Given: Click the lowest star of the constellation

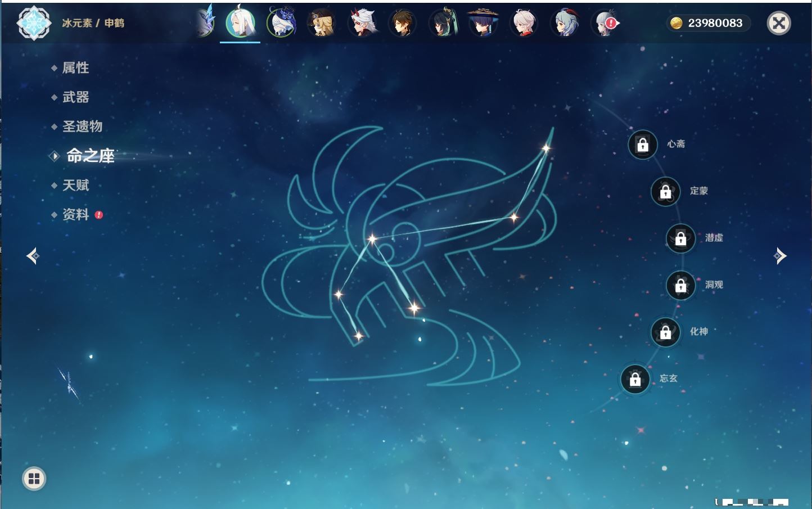Looking at the screenshot, I should [358, 336].
